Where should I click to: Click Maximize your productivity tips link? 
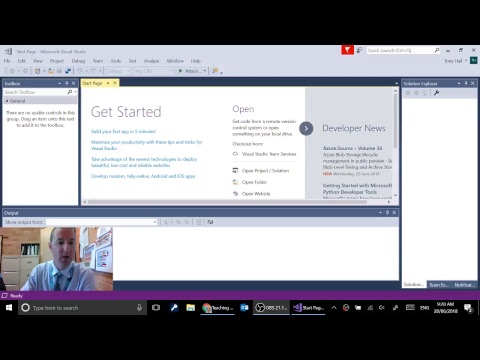pos(147,145)
